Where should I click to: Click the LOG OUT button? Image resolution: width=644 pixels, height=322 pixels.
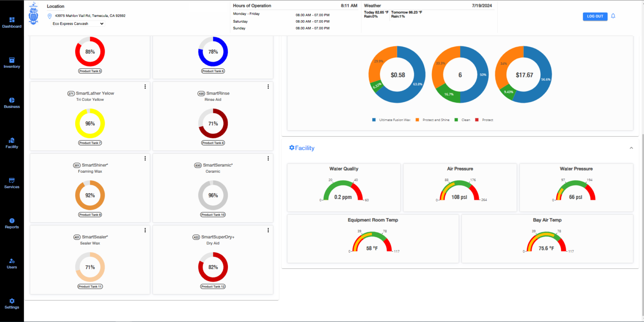tap(595, 16)
